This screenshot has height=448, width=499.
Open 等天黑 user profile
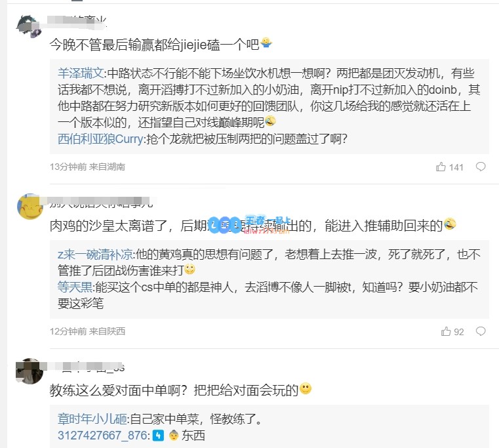coord(75,287)
